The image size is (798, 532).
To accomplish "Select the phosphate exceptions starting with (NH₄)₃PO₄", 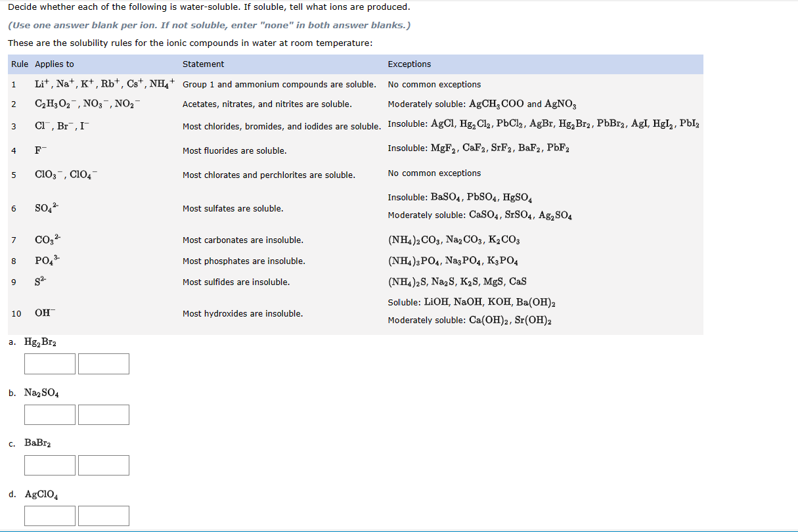I will 454,261.
